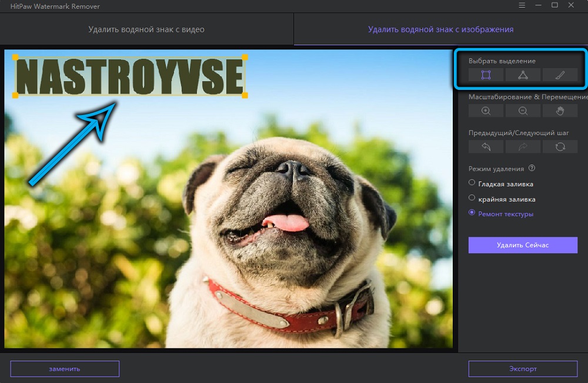This screenshot has width=588, height=383.
Task: Click the zoom out magnifier icon
Action: click(523, 110)
